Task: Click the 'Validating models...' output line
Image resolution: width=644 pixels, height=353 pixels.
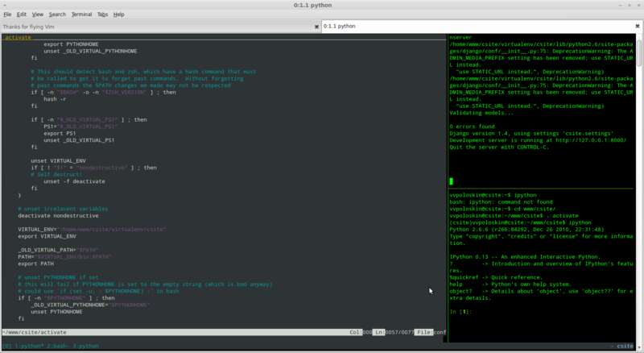Action: coord(481,113)
